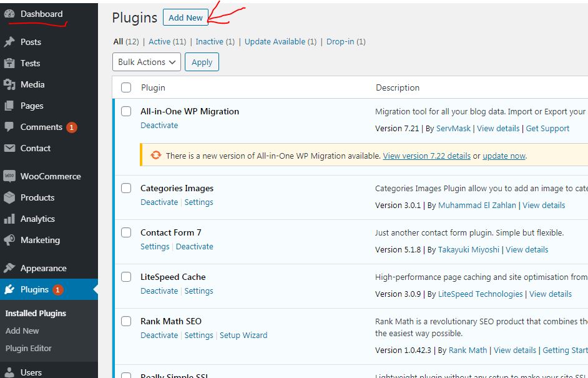Check the Rank Math SEO checkbox
The height and width of the screenshot is (378, 588).
pyautogui.click(x=126, y=321)
